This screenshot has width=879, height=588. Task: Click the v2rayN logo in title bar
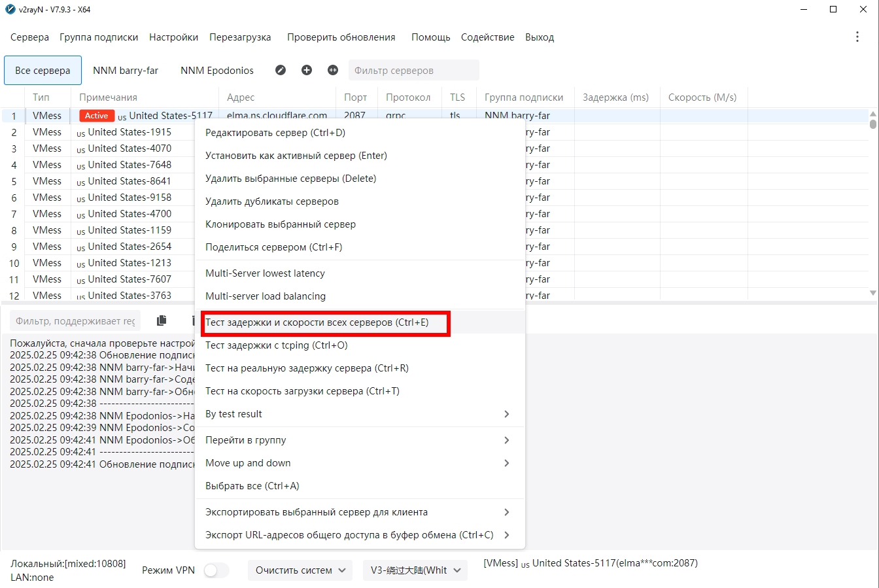click(x=10, y=10)
